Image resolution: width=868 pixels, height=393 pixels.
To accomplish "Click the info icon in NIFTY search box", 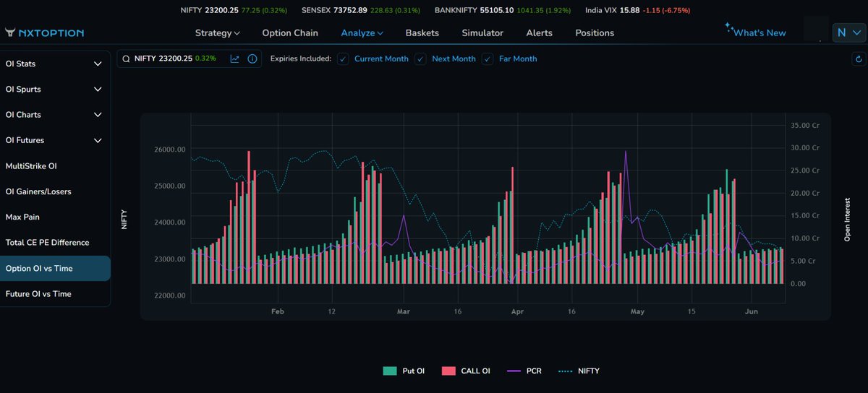I will click(252, 59).
